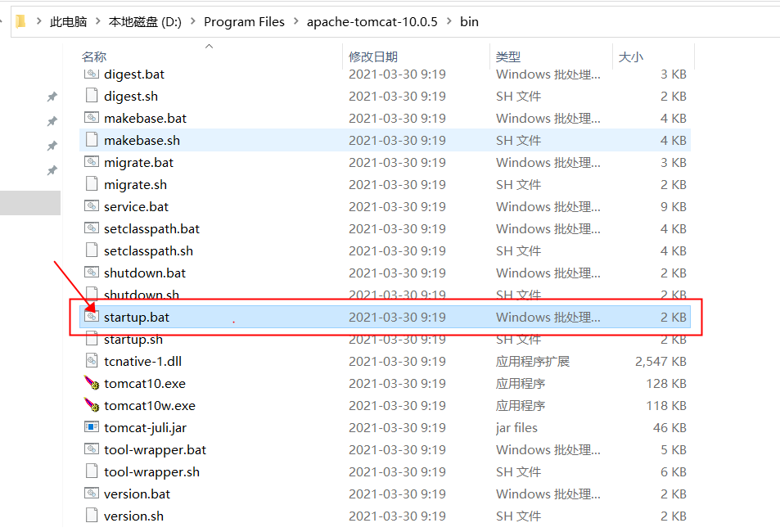Select the digest.bat file name
The image size is (780, 532).
[134, 74]
